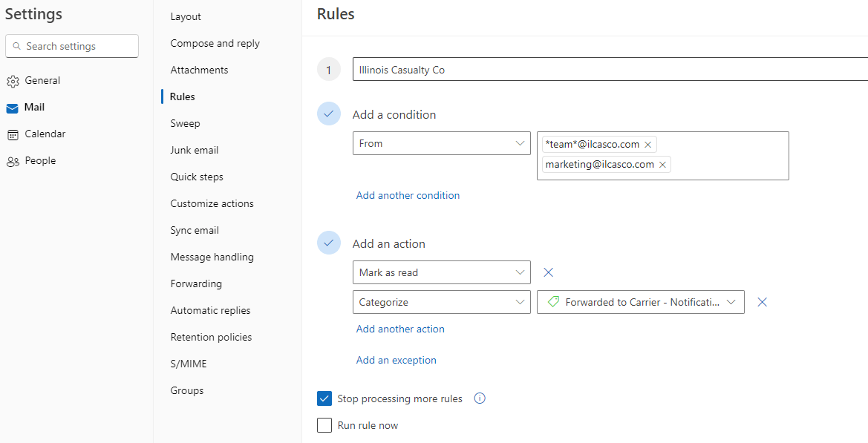
Task: Open Sync email settings
Action: coord(195,230)
